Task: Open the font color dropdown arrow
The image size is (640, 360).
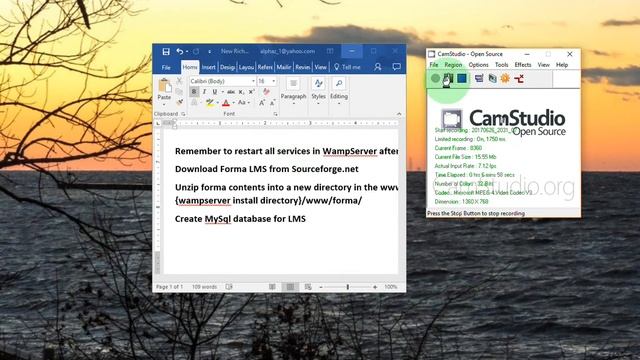Action: pyautogui.click(x=233, y=103)
